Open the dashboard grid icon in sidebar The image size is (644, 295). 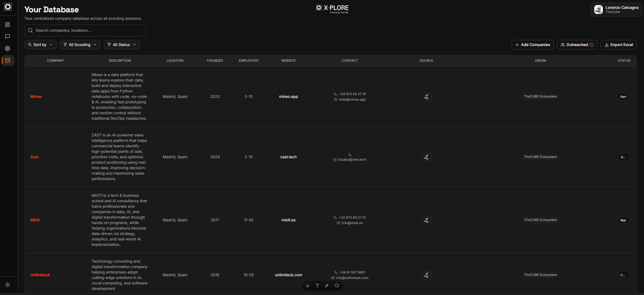[7, 25]
